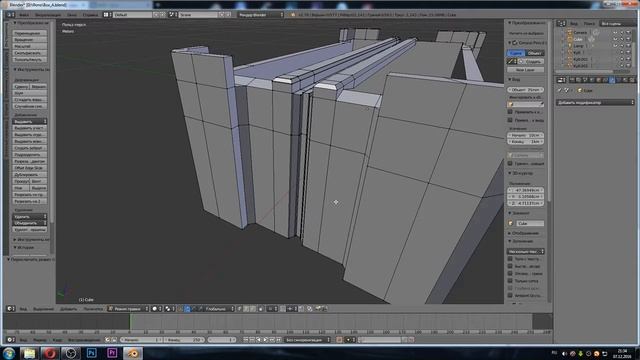
Task: Open the edit mode selector dropdown
Action: [x=128, y=309]
